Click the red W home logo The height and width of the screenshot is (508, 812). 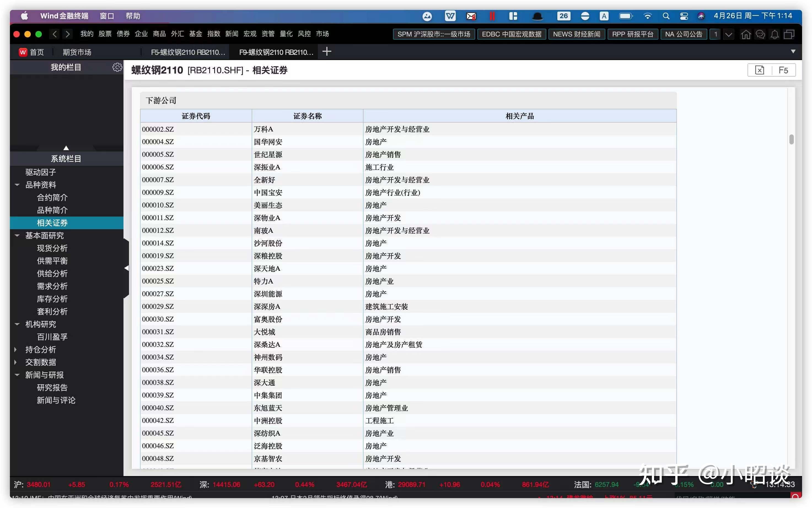23,52
